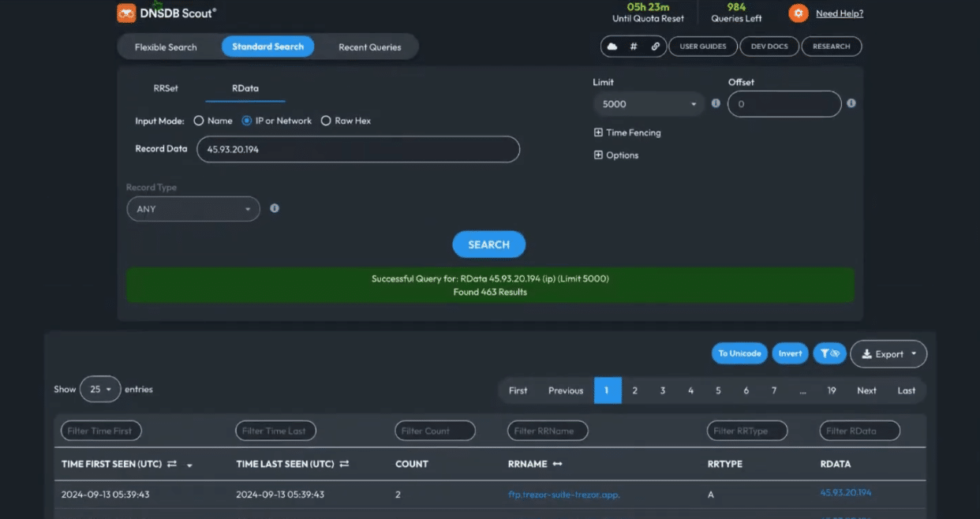The height and width of the screenshot is (519, 980).
Task: Click the 05h 23m quota reset timer
Action: click(648, 13)
